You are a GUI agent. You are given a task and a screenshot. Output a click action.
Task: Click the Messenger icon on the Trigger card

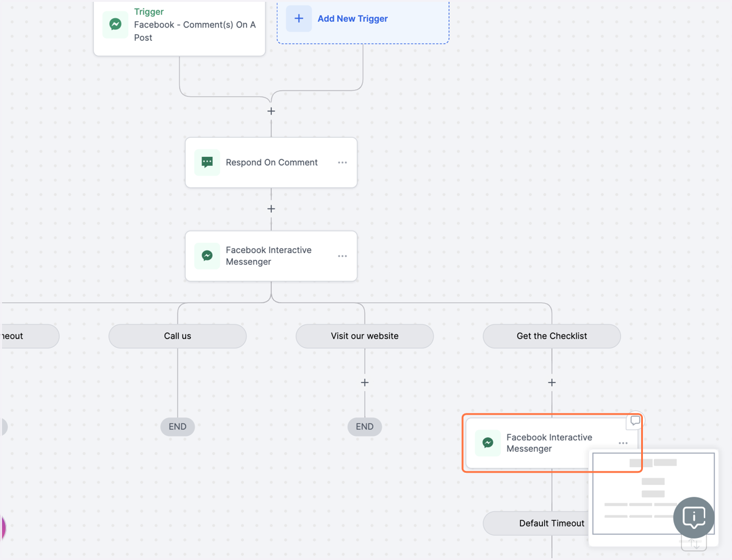[115, 24]
